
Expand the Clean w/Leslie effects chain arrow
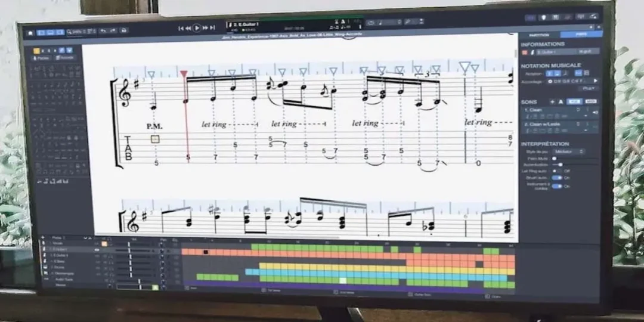(x=586, y=130)
